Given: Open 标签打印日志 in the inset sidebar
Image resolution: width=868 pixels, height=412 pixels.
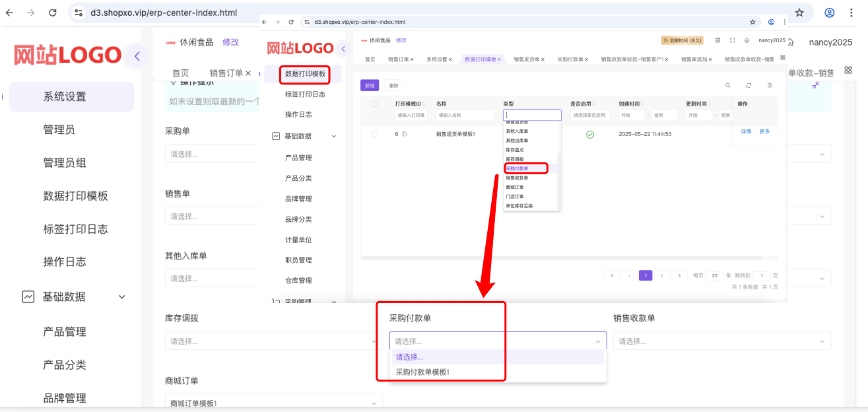Looking at the screenshot, I should pos(305,94).
